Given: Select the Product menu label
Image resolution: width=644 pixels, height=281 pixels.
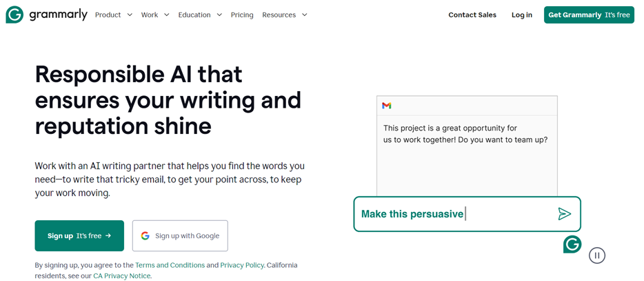Looking at the screenshot, I should pyautogui.click(x=108, y=14).
